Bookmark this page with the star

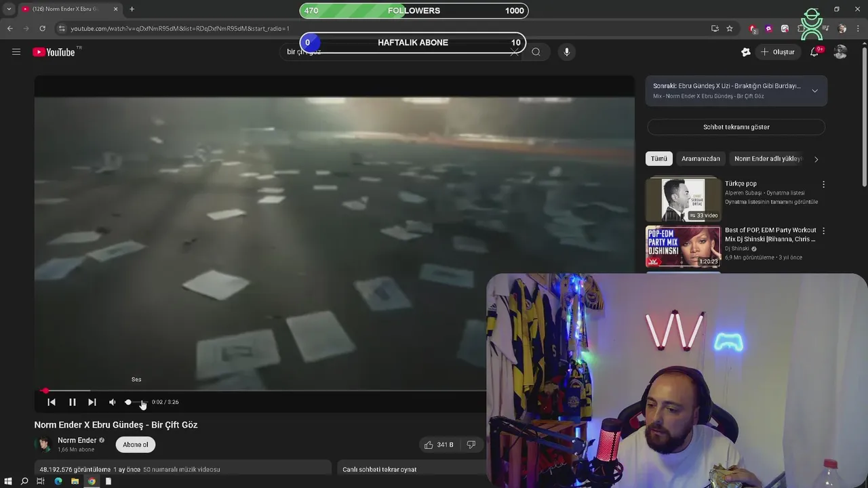[730, 28]
